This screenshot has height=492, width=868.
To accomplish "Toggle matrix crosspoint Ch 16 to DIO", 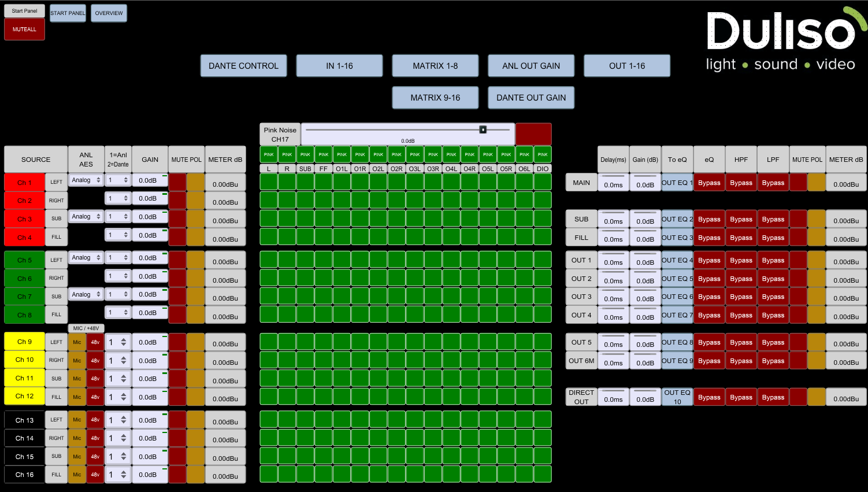I will click(543, 474).
